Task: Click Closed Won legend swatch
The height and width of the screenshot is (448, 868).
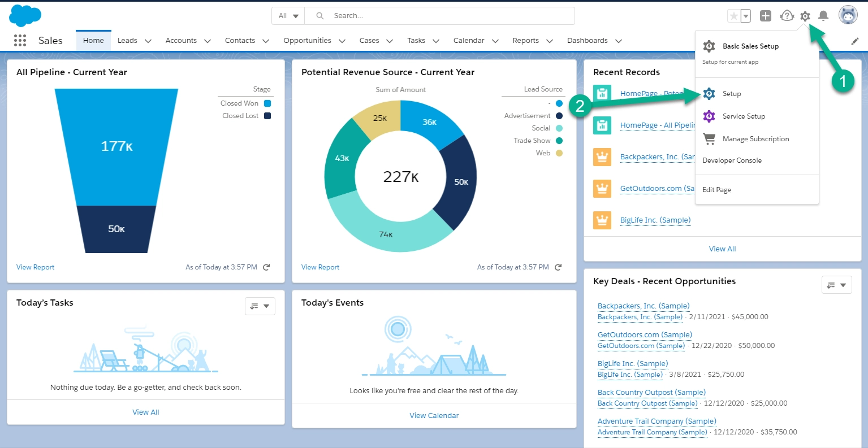Action: tap(267, 103)
